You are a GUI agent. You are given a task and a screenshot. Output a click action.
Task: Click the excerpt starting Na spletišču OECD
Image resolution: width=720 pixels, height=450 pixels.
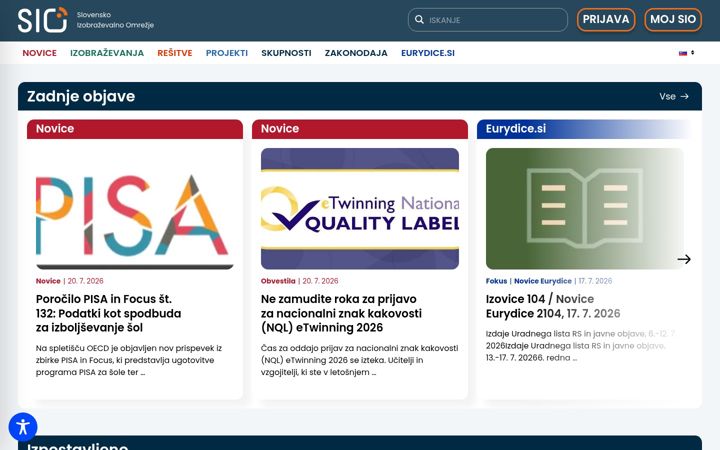[129, 360]
